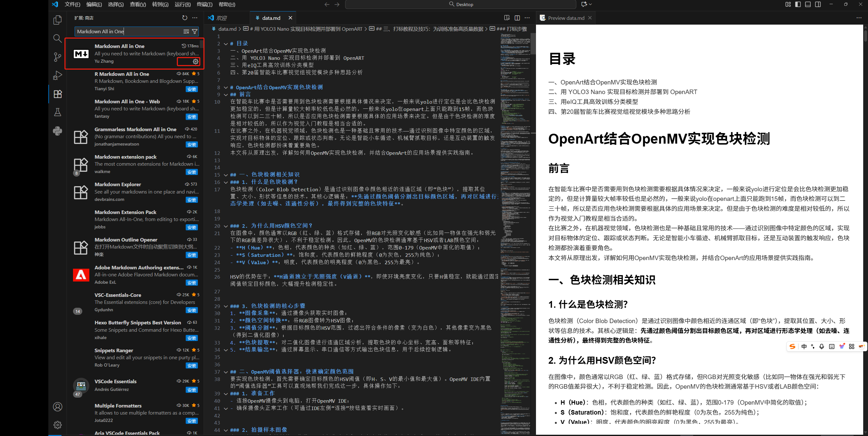The image size is (868, 436).
Task: Select the Search icon in the activity bar
Action: (57, 38)
